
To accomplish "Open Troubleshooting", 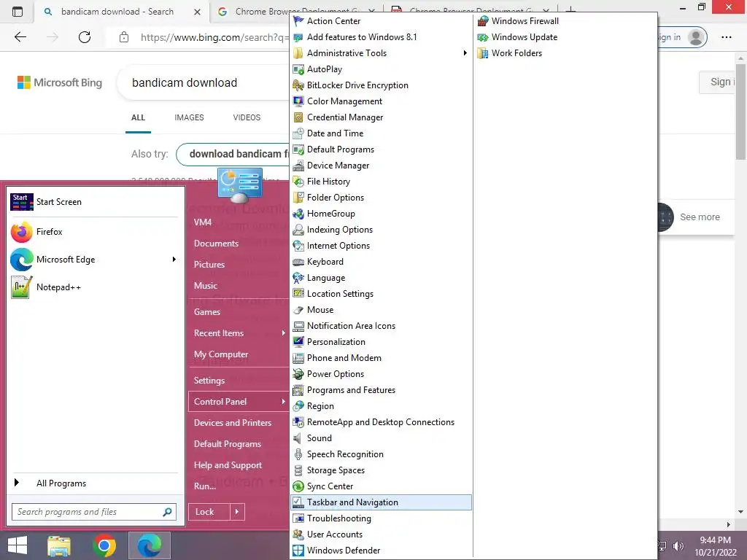I will click(381, 518).
